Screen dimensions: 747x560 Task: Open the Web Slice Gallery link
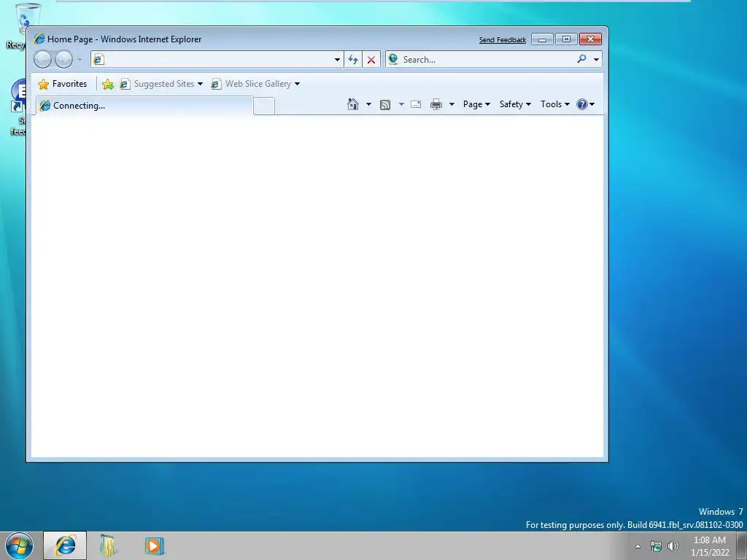(255, 84)
